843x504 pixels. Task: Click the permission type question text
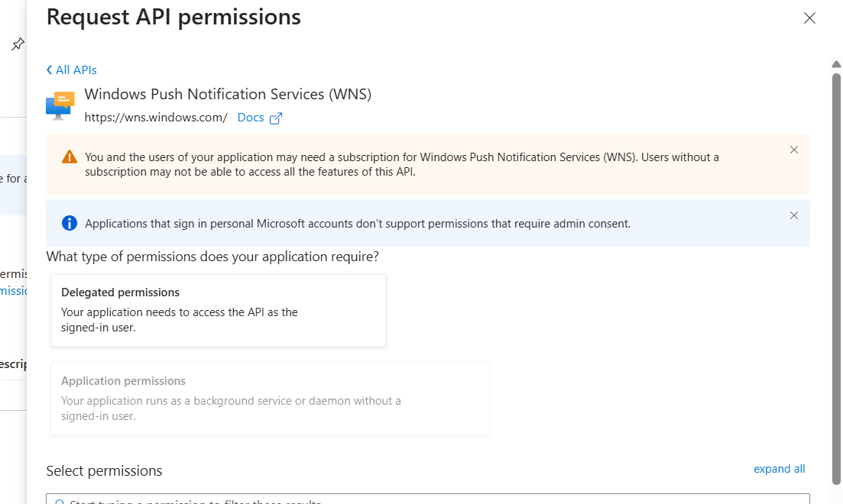[x=212, y=257]
